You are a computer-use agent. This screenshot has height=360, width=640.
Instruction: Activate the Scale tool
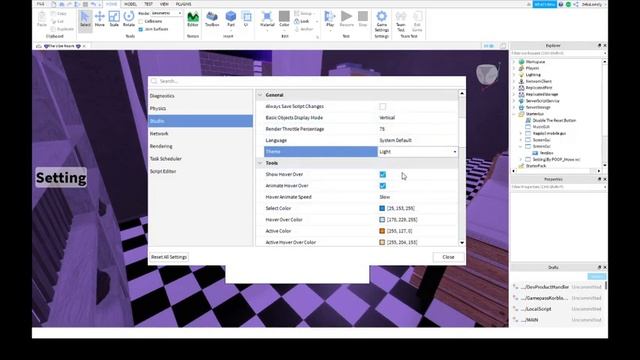coord(114,20)
